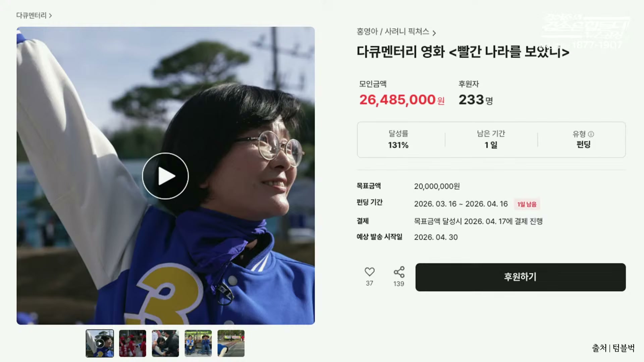
Task: Select the fourth thumbnail with seated people
Action: (x=198, y=343)
